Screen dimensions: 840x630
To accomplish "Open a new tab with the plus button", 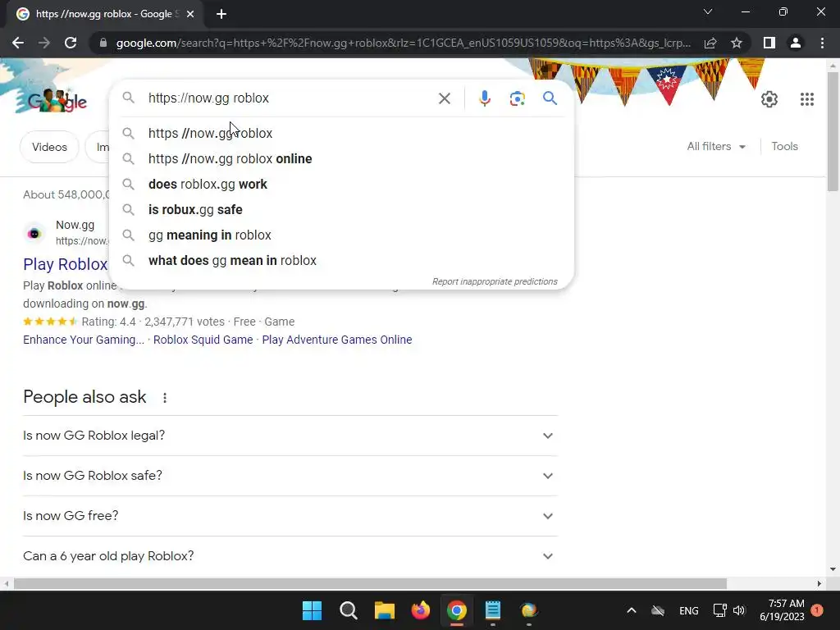I will [x=221, y=14].
